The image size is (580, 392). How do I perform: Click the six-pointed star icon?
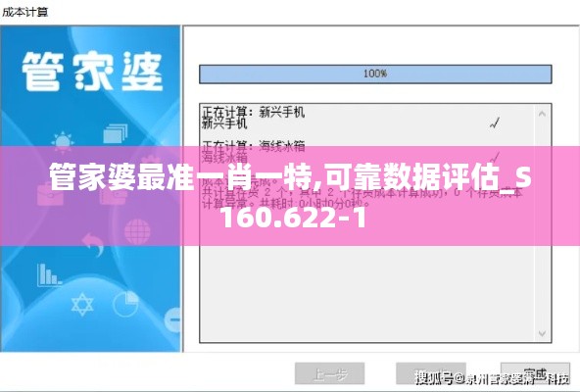pos(82,304)
